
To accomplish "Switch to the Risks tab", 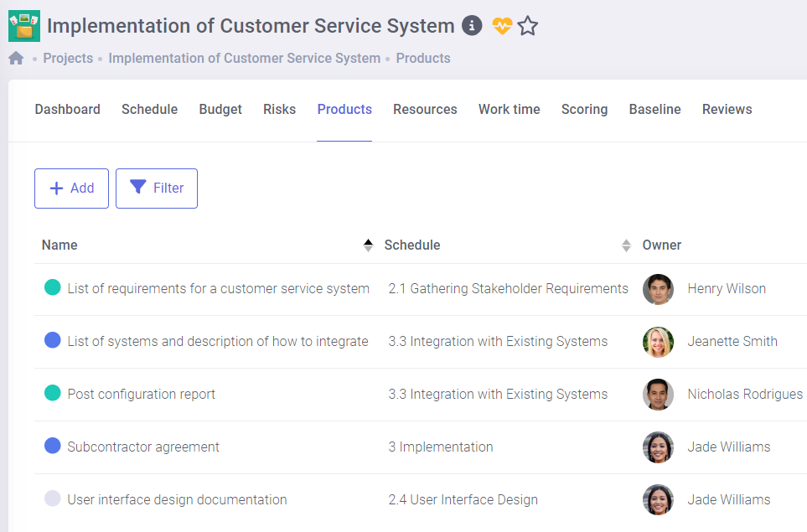I will [279, 110].
